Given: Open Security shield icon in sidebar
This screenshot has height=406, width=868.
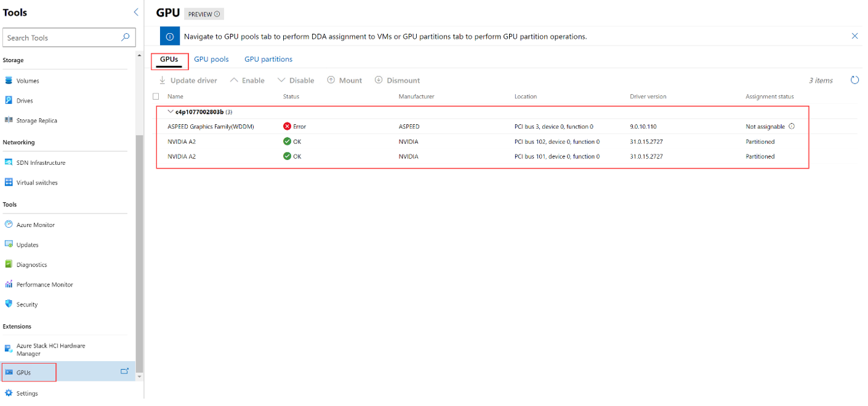Looking at the screenshot, I should (9, 304).
